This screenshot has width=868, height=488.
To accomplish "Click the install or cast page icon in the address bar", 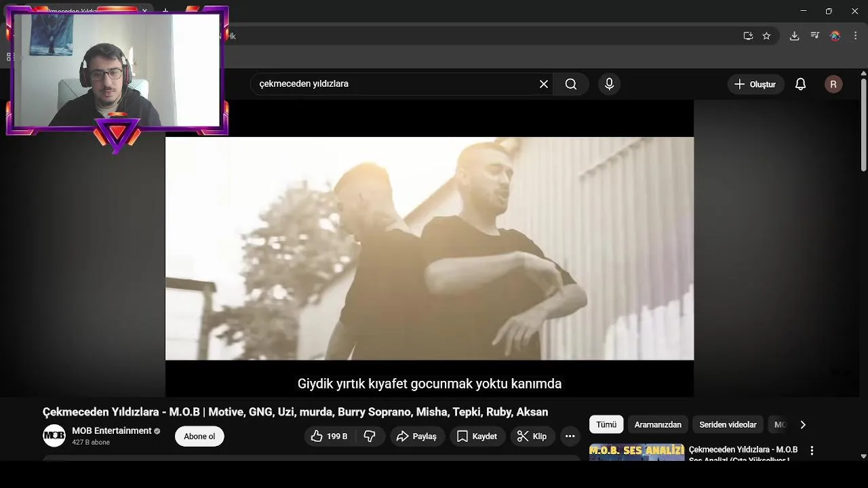I will point(748,36).
